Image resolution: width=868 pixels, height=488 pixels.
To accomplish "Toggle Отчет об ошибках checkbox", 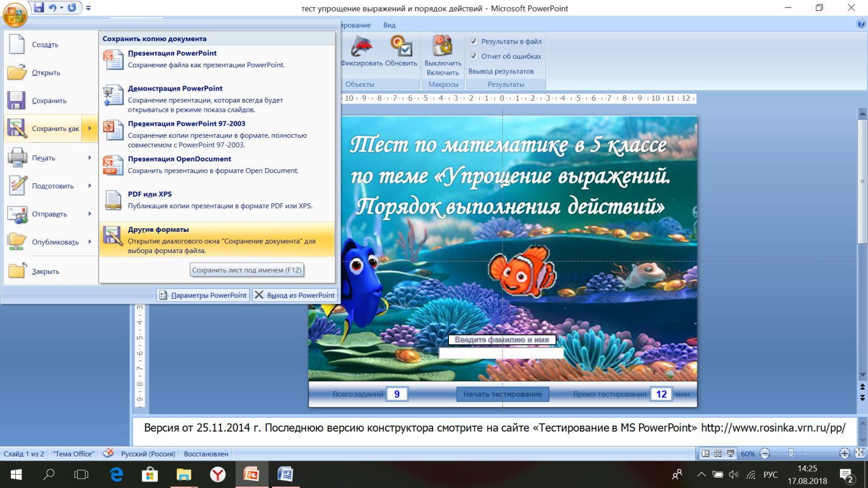I will (474, 56).
